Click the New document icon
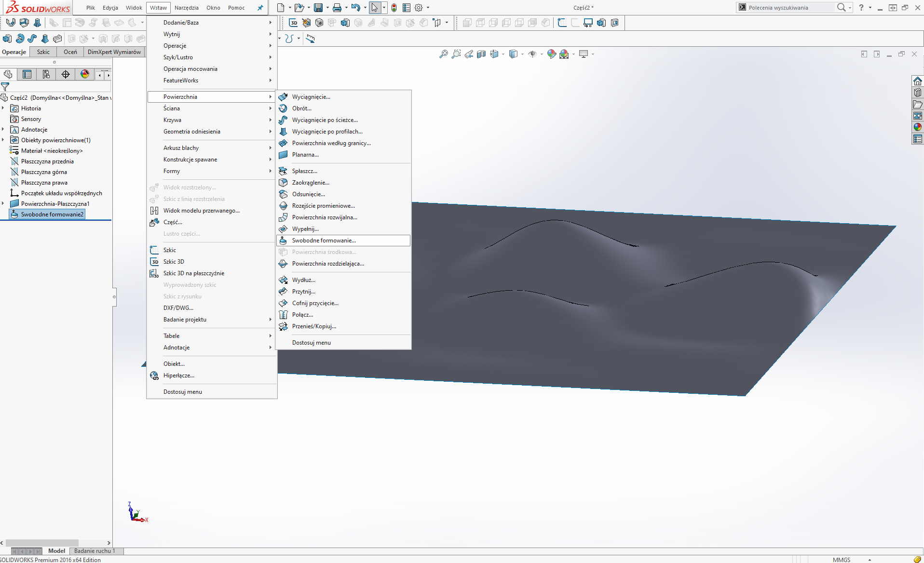Screen dimensions: 924x563 pos(281,8)
